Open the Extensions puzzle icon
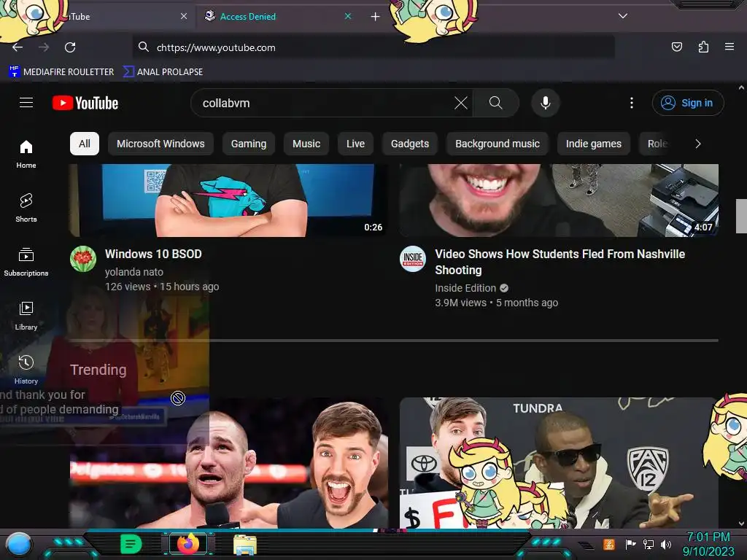Viewport: 747px width, 560px height. [703, 47]
